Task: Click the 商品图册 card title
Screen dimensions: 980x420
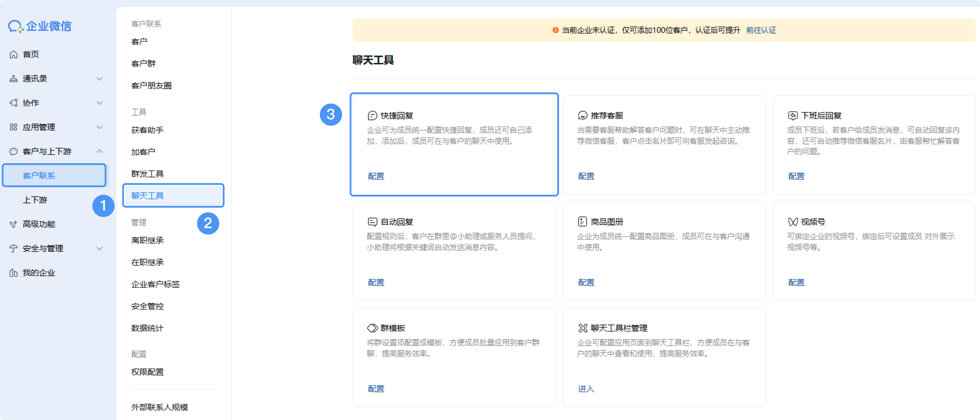Action: click(x=607, y=222)
